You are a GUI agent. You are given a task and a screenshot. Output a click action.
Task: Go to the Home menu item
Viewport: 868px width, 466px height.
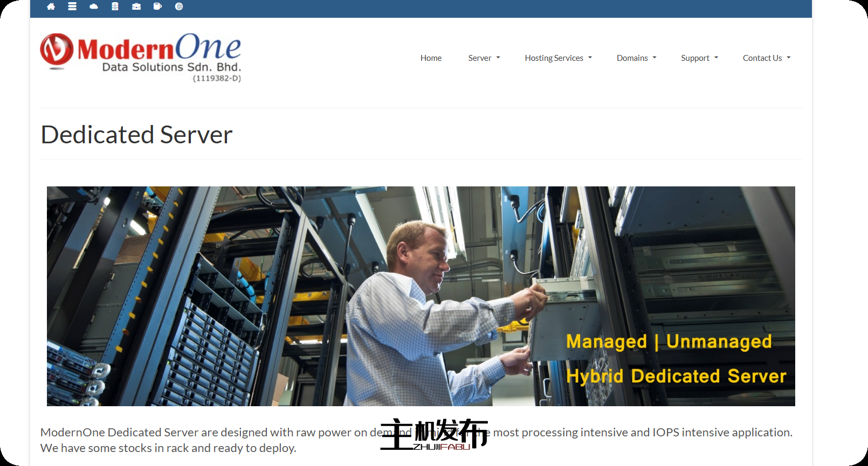(431, 58)
